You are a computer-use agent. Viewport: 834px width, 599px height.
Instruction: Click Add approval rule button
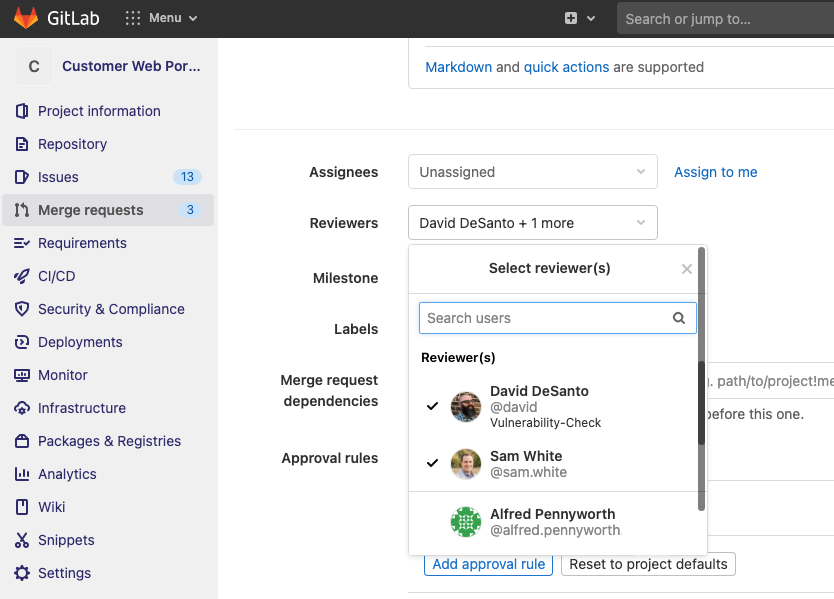click(x=489, y=564)
